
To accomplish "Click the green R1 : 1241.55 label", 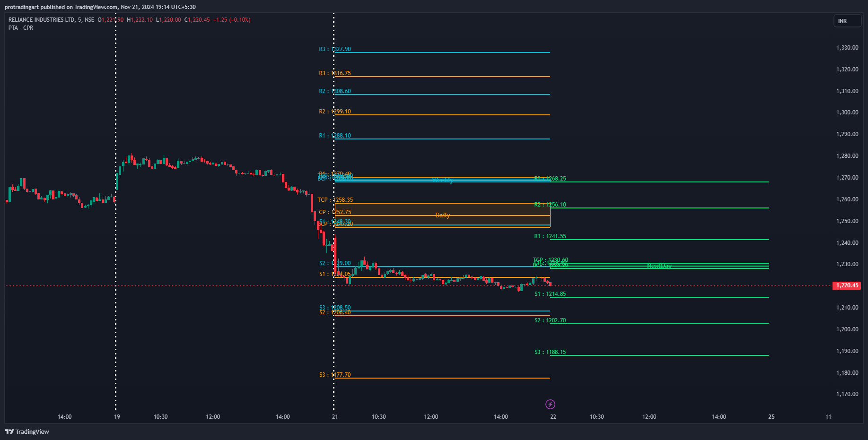I will coord(550,236).
